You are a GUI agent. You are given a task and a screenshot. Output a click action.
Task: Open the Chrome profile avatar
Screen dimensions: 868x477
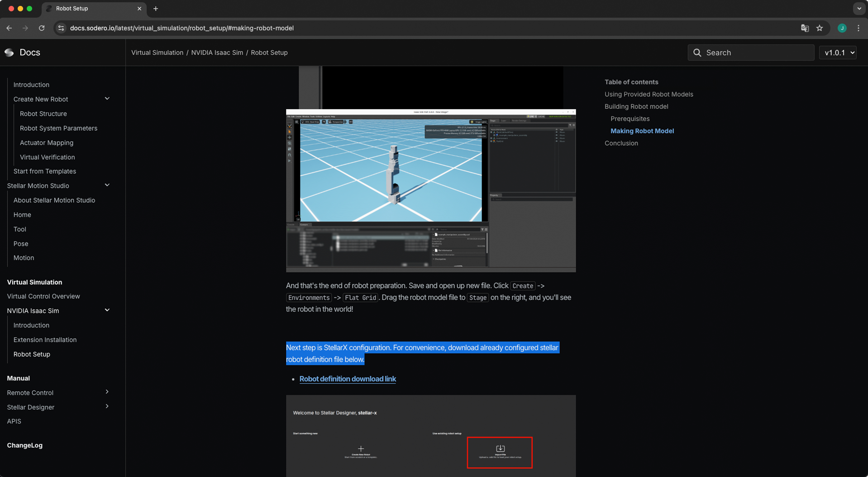(842, 28)
